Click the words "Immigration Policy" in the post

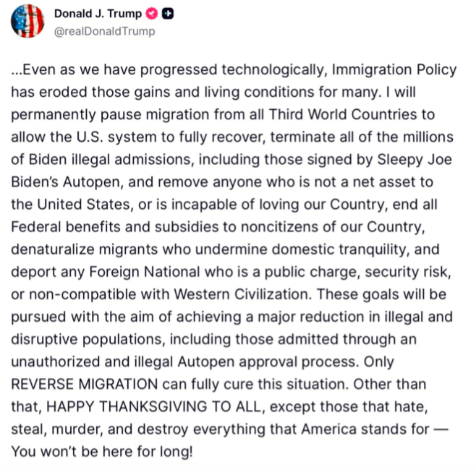click(391, 70)
